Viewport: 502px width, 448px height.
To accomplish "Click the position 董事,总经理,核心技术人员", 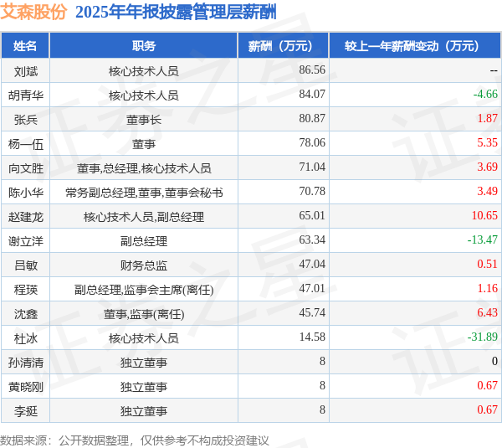I will (x=144, y=168).
